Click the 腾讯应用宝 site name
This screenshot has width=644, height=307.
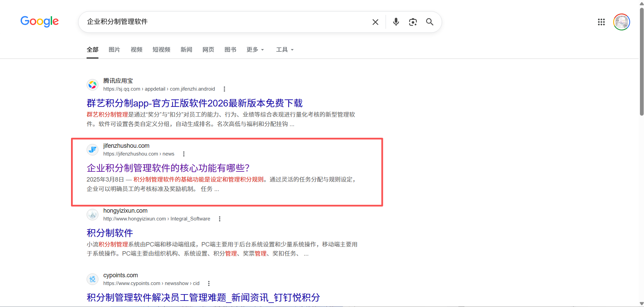coord(118,81)
